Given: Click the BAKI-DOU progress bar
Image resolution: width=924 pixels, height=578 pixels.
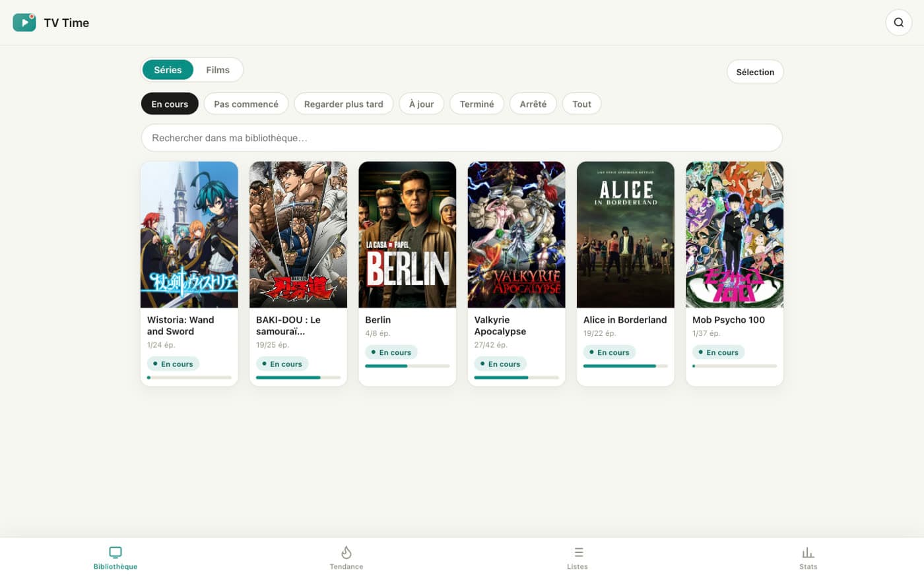Looking at the screenshot, I should (298, 377).
